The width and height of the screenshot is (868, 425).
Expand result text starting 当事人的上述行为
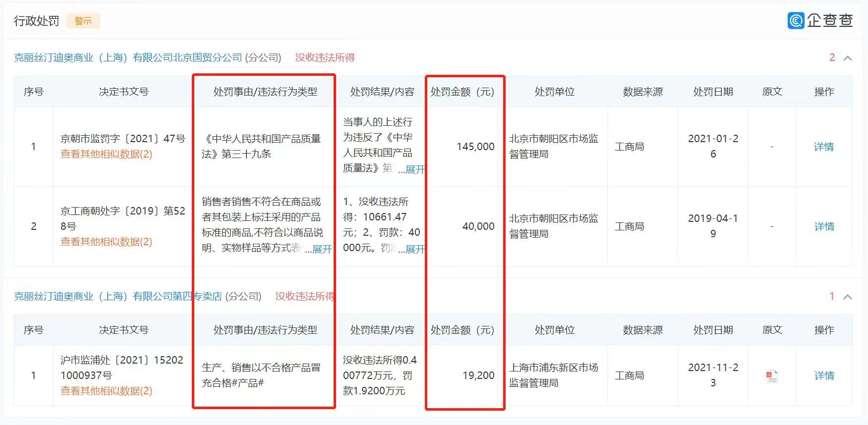(415, 169)
